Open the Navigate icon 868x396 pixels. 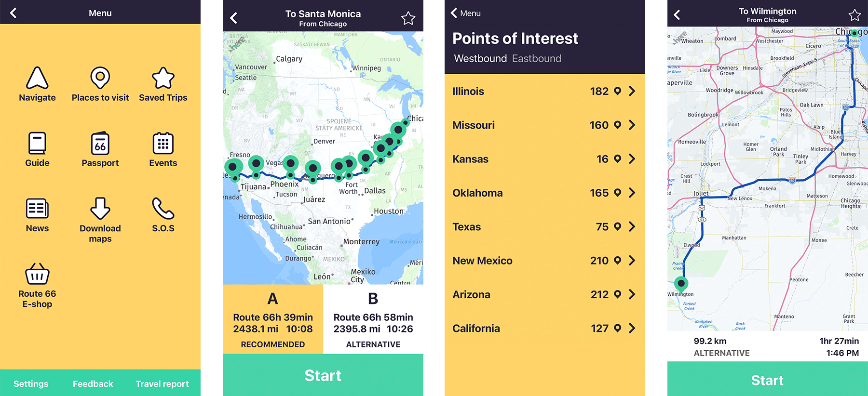[x=37, y=78]
